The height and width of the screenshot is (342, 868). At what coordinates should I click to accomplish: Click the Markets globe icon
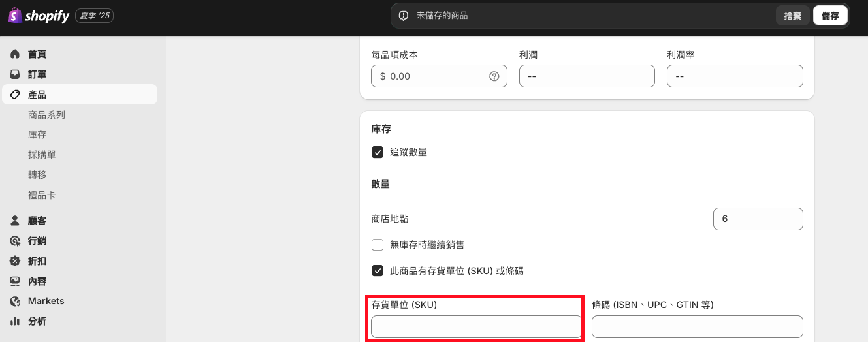pos(15,301)
